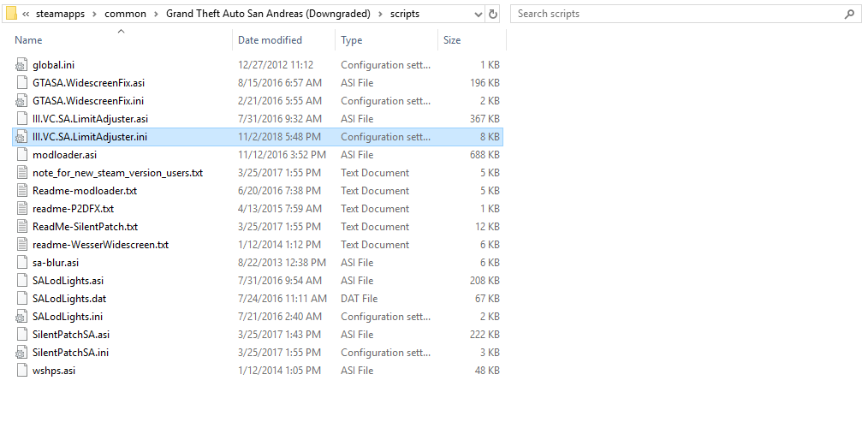Select GTASA.WidescreenFix.ini file name
Screen dimensions: 868x428
coord(88,101)
